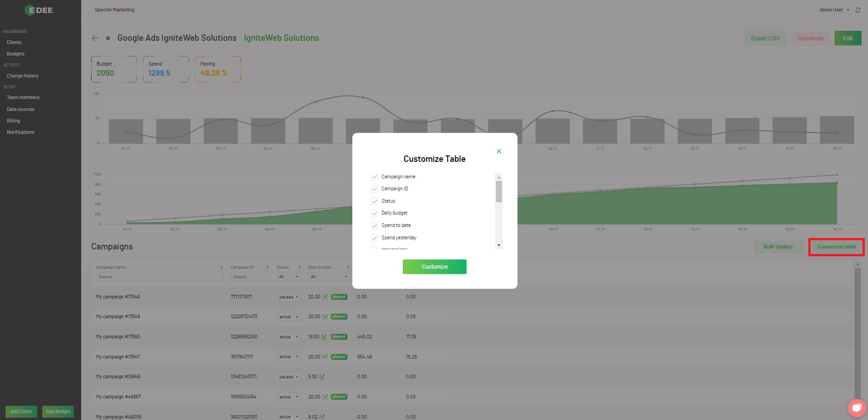Click shared badge on campaign #17548

(339, 297)
